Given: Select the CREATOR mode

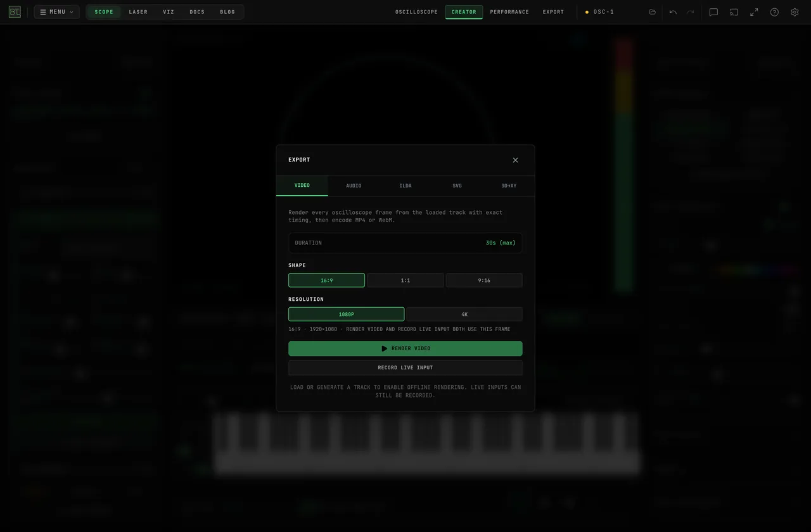Looking at the screenshot, I should 464,12.
